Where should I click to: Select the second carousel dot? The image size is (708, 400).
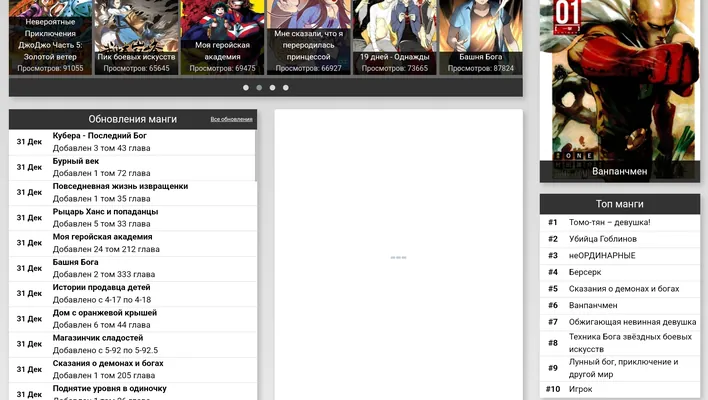[x=259, y=88]
